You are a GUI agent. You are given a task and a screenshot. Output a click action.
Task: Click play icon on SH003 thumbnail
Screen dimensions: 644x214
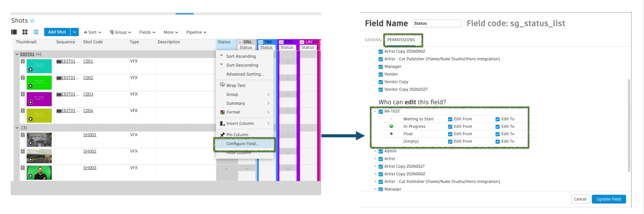coord(31,176)
